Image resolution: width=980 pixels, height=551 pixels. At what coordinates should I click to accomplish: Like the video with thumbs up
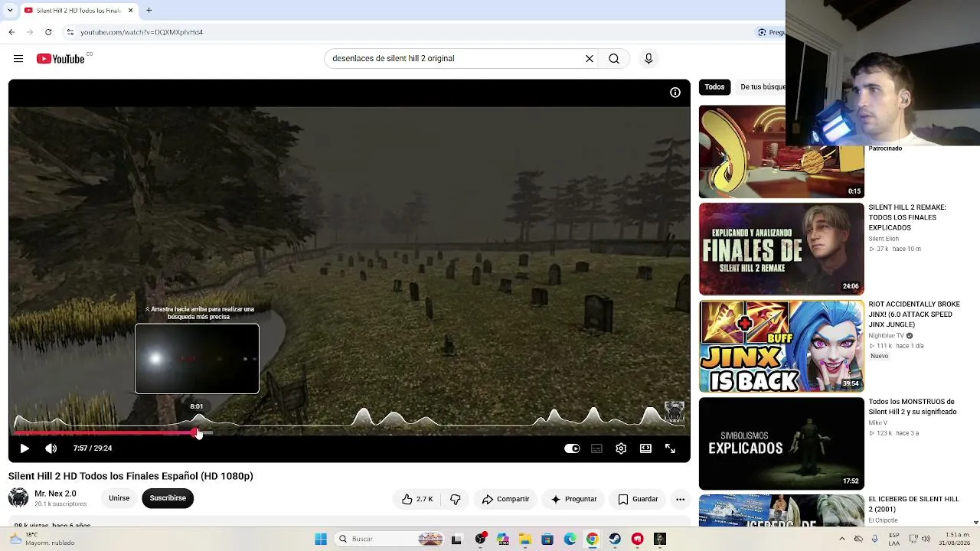point(417,499)
